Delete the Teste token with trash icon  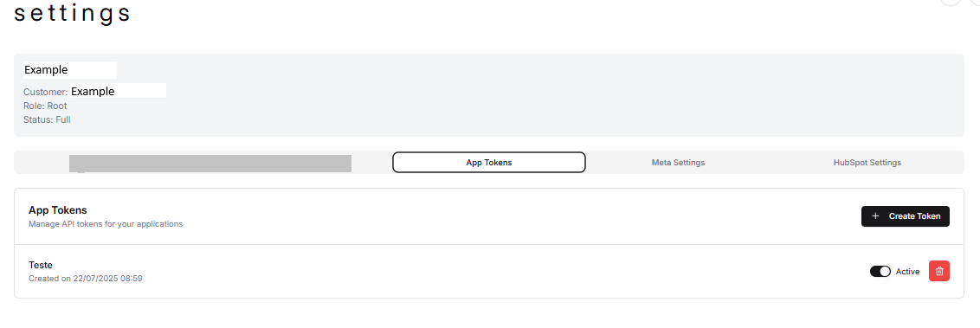click(938, 271)
